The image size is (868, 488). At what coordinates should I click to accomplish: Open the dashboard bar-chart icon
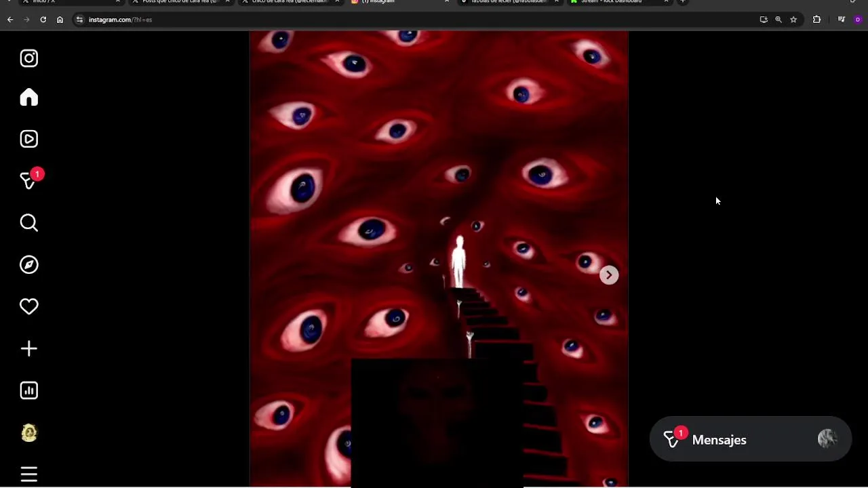coord(29,390)
